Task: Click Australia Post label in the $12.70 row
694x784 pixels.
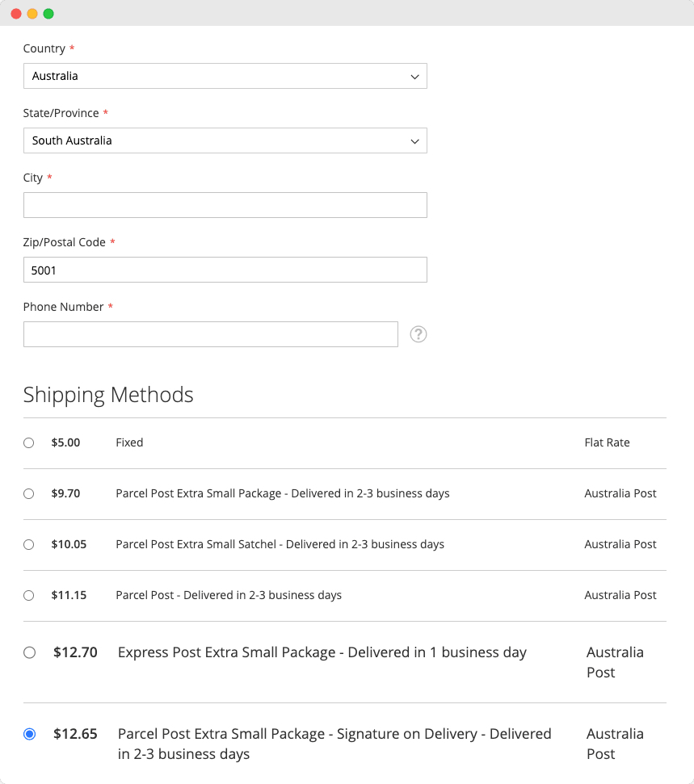Action: [x=615, y=663]
